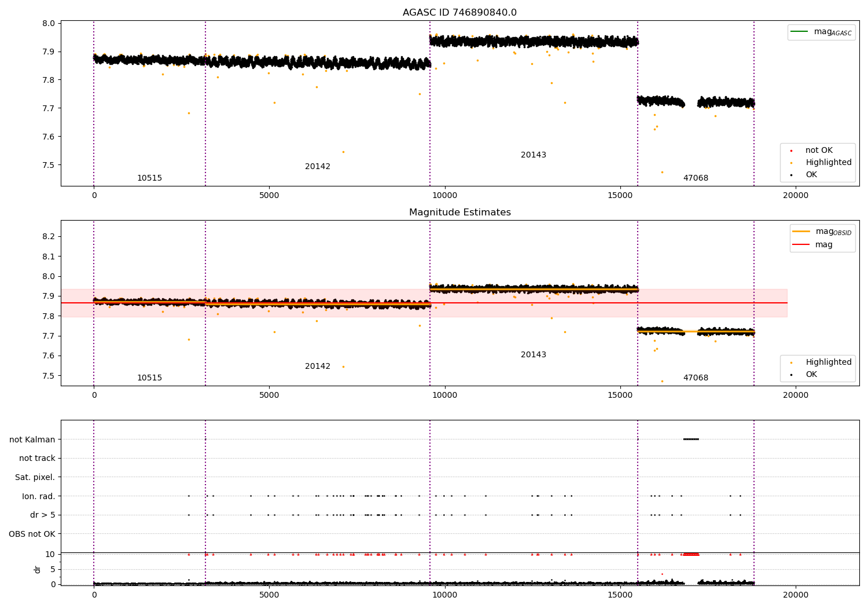Click the "not Kalman" row label
This screenshot has width=868, height=608.
tap(32, 439)
